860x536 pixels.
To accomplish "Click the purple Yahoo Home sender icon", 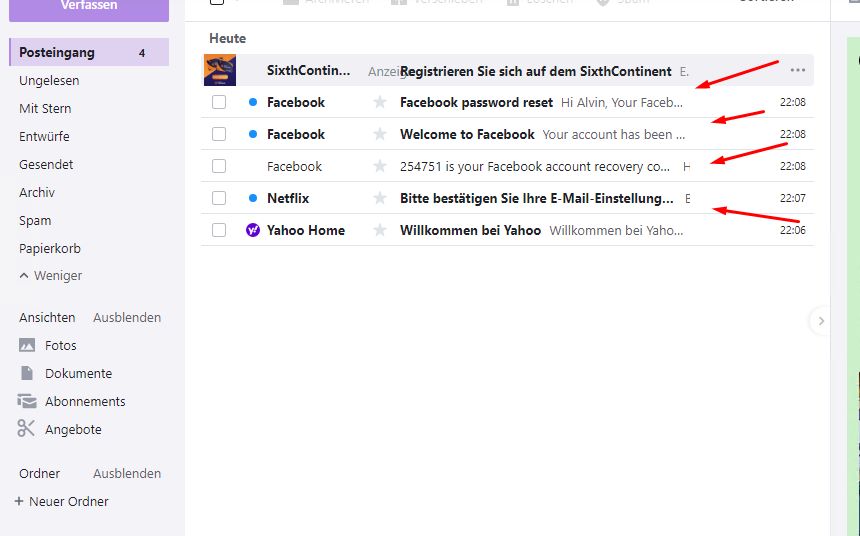I will (x=253, y=230).
